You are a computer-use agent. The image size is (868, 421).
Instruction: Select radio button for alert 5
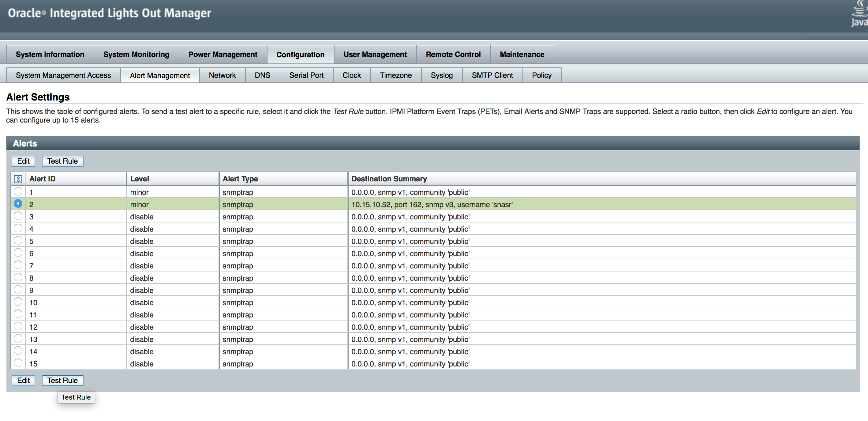[x=18, y=241]
